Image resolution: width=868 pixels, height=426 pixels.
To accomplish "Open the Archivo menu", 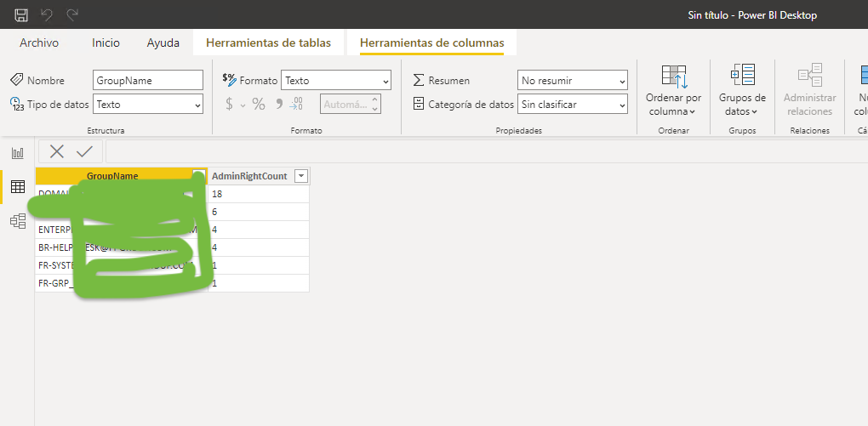I will point(39,43).
